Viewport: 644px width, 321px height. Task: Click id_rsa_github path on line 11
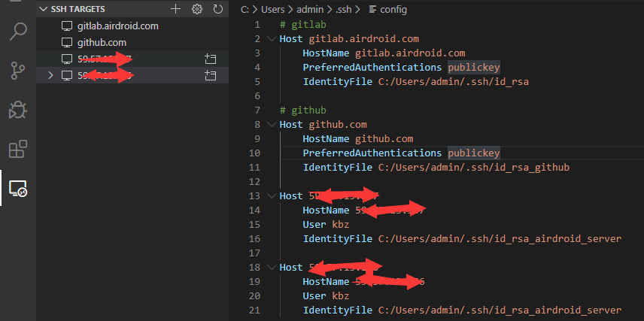point(473,168)
